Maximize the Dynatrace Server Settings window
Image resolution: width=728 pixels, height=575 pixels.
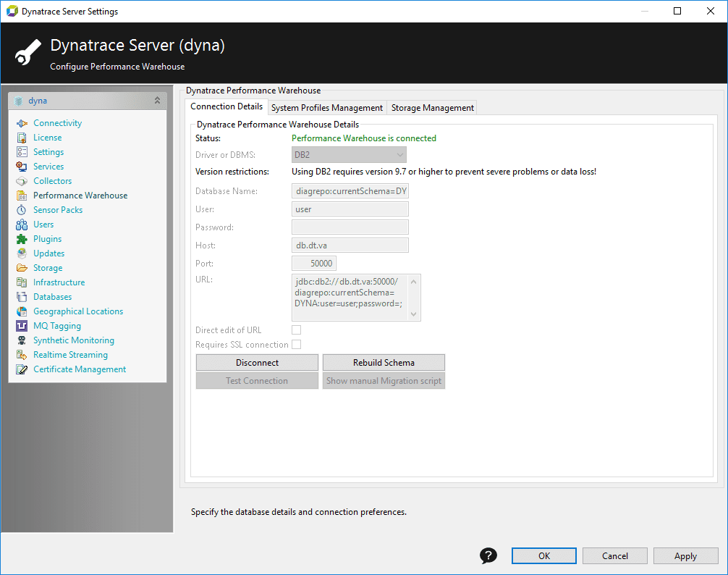point(677,11)
